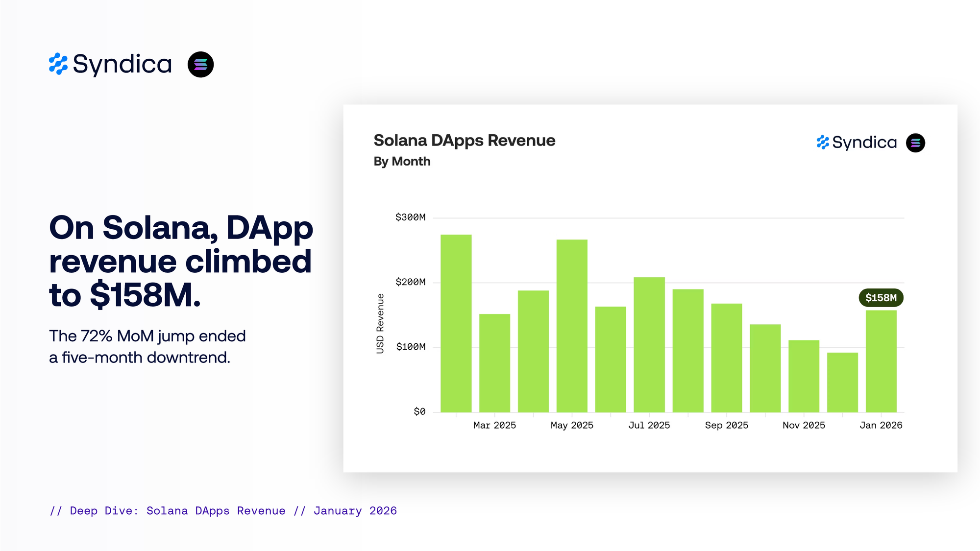The height and width of the screenshot is (551, 980).
Task: Click the shortest bar before Jan 2026
Action: pyautogui.click(x=842, y=382)
